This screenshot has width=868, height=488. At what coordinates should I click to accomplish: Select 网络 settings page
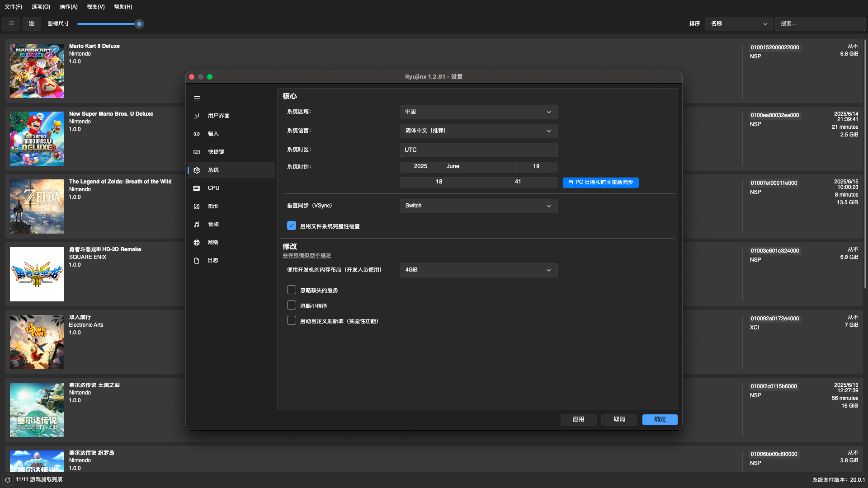coord(231,243)
